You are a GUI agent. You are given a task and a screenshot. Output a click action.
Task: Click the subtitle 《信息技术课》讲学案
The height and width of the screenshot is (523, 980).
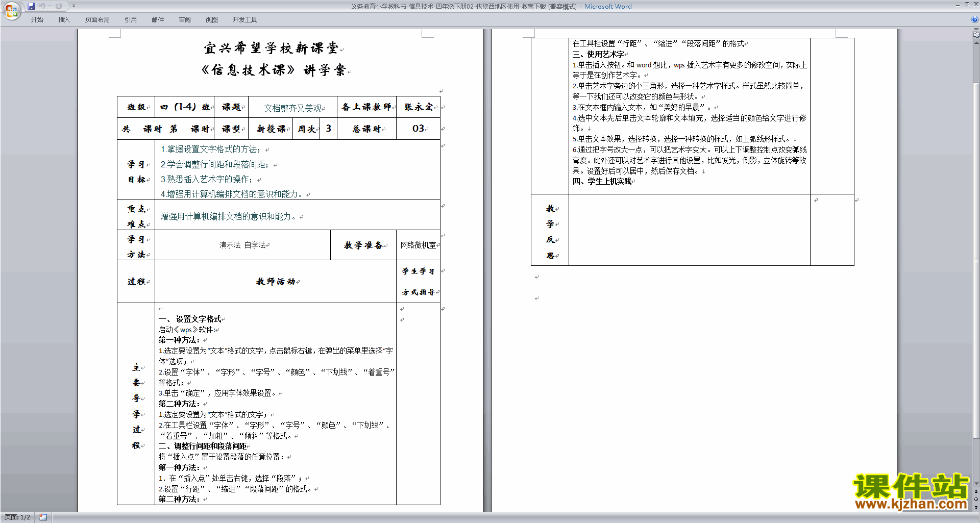coord(274,70)
